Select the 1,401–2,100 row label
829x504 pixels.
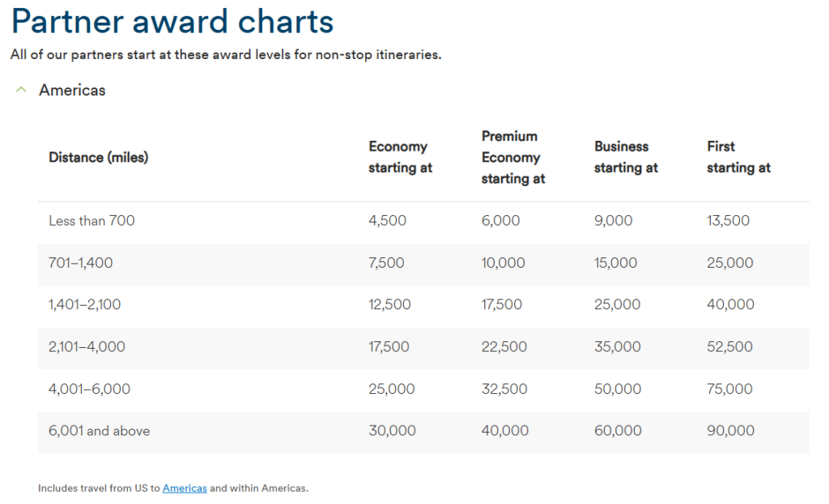(83, 304)
